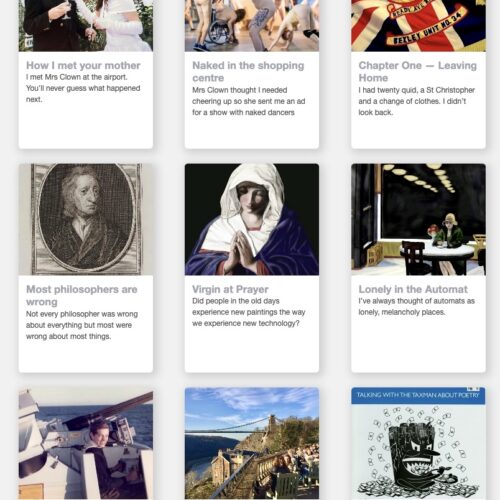The width and height of the screenshot is (500, 500).
Task: Open the 'How I met your mother' title link
Action: coord(83,65)
